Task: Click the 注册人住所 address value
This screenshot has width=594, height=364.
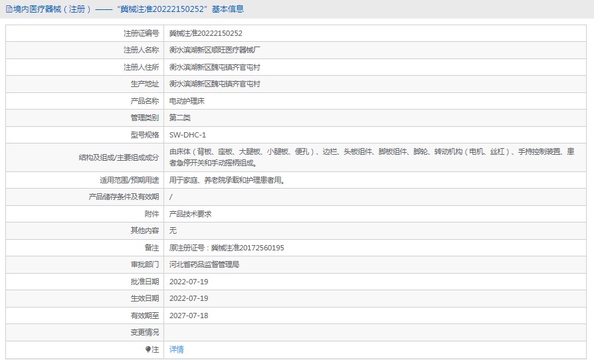Action: pos(215,68)
